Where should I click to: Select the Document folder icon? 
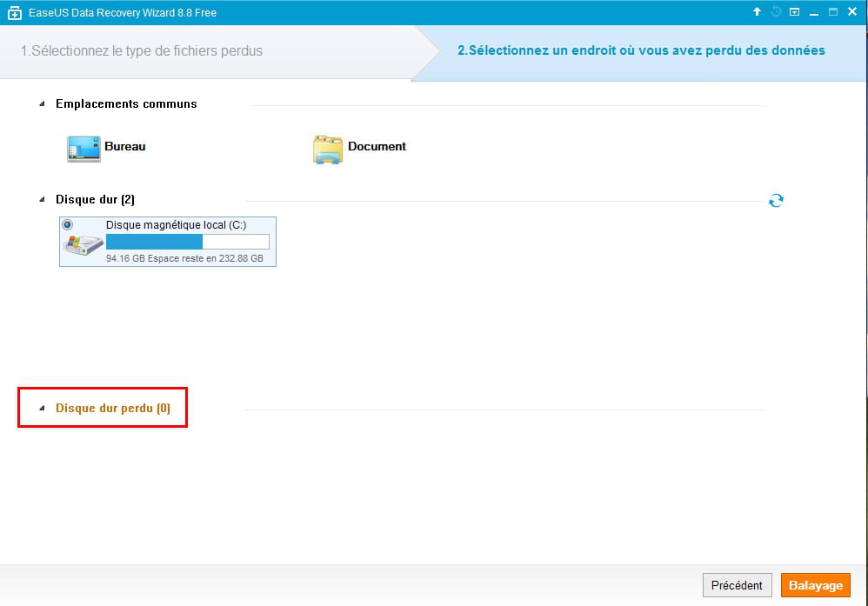pyautogui.click(x=328, y=150)
